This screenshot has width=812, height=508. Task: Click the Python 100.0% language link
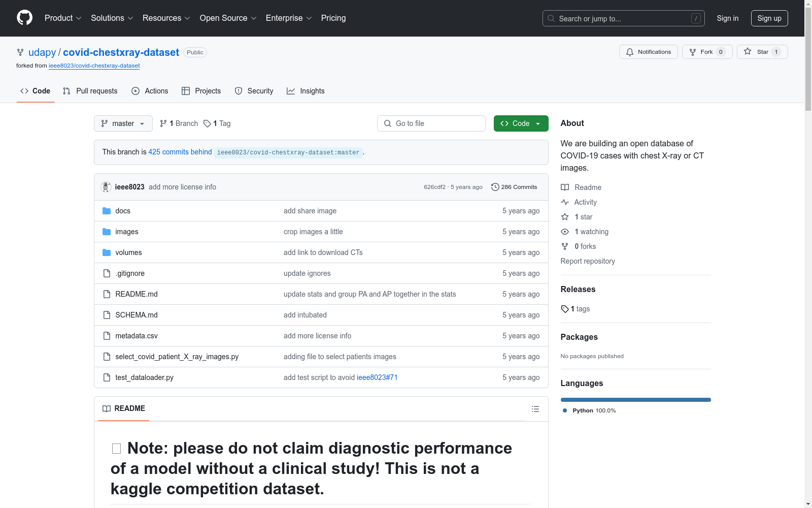pos(589,410)
